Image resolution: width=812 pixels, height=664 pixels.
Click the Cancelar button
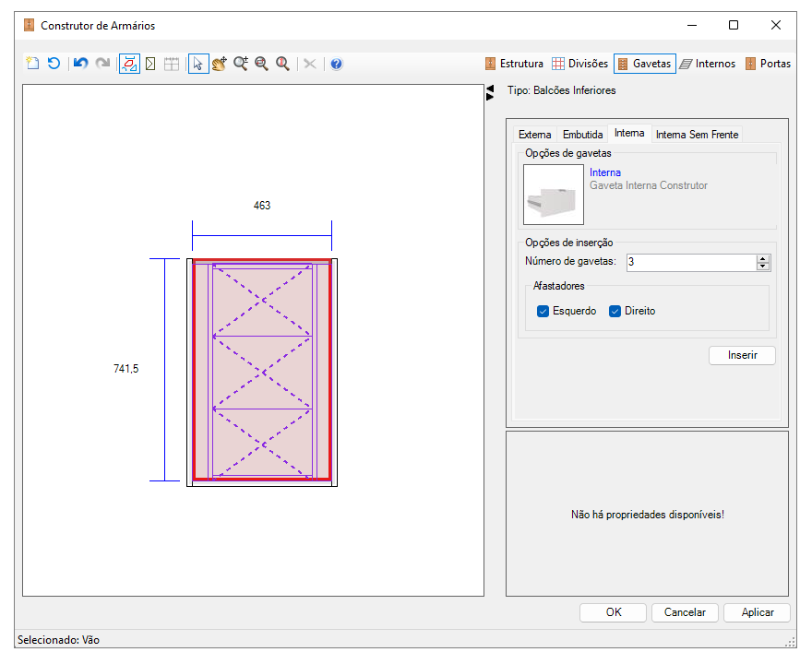[685, 612]
